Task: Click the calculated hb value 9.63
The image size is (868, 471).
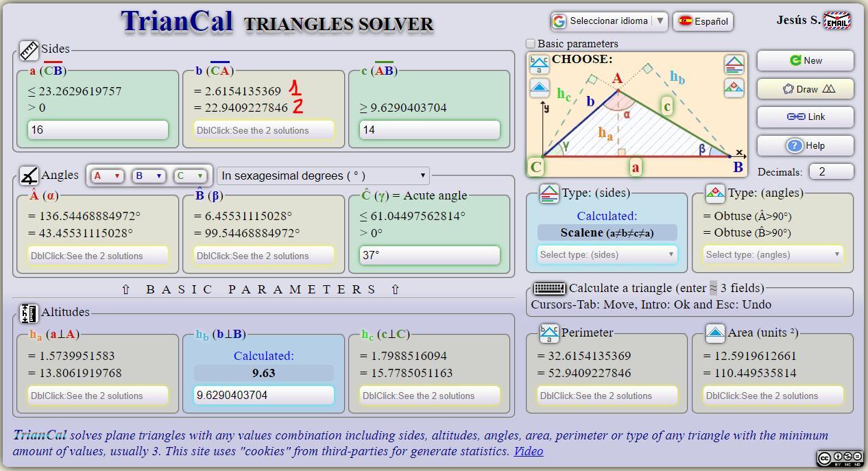Action: (264, 373)
